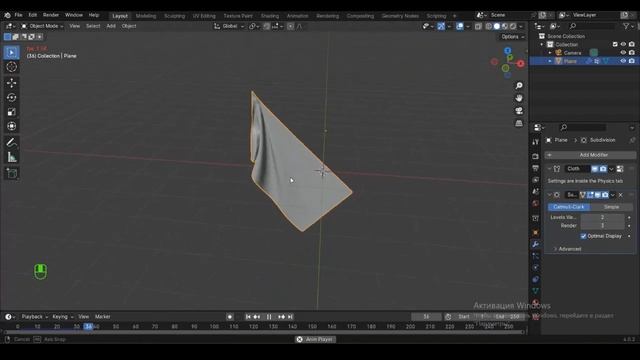Expand the Camera item in outliner
640x360 pixels.
tap(550, 53)
